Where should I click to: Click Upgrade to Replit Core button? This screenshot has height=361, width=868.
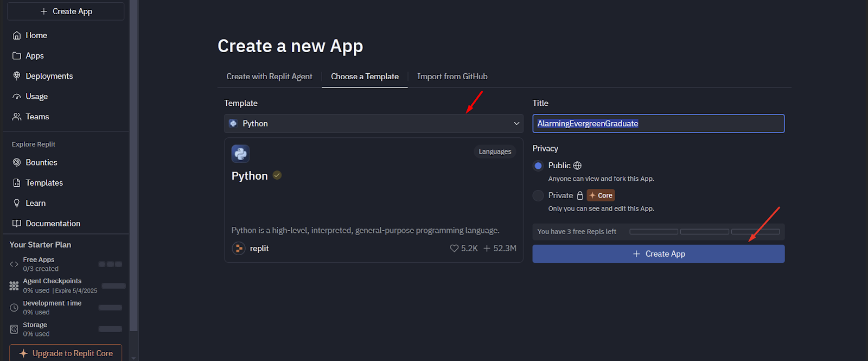point(66,353)
